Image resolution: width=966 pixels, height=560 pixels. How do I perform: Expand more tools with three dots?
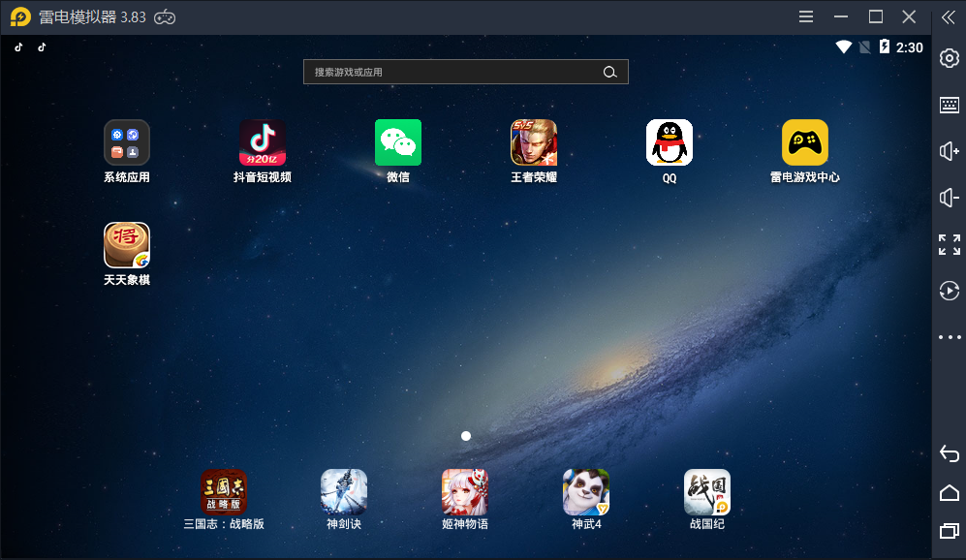pyautogui.click(x=950, y=337)
